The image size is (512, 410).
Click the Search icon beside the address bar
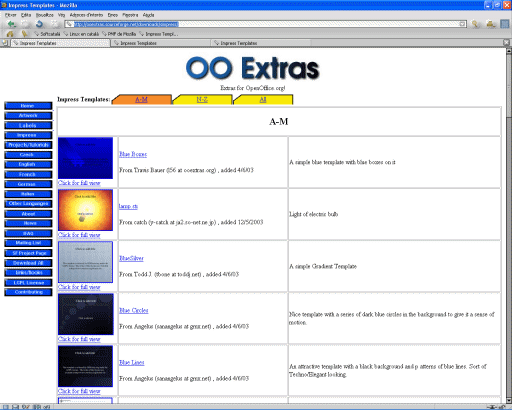point(475,24)
